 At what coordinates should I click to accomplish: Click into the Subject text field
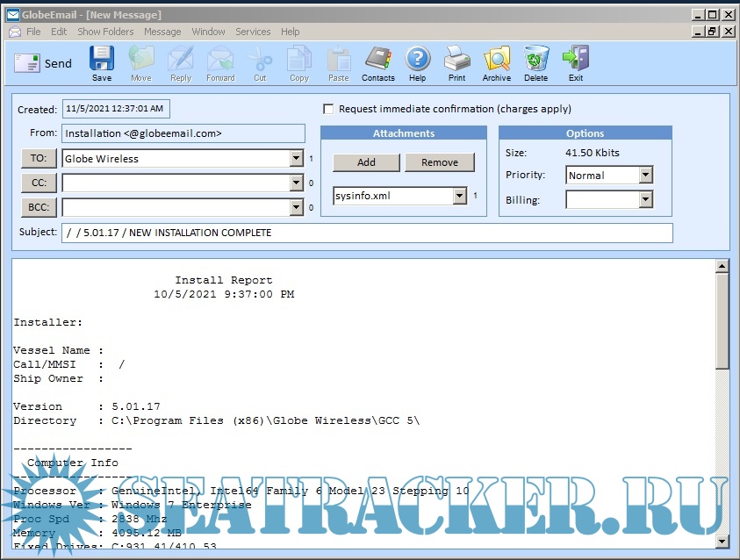[367, 233]
